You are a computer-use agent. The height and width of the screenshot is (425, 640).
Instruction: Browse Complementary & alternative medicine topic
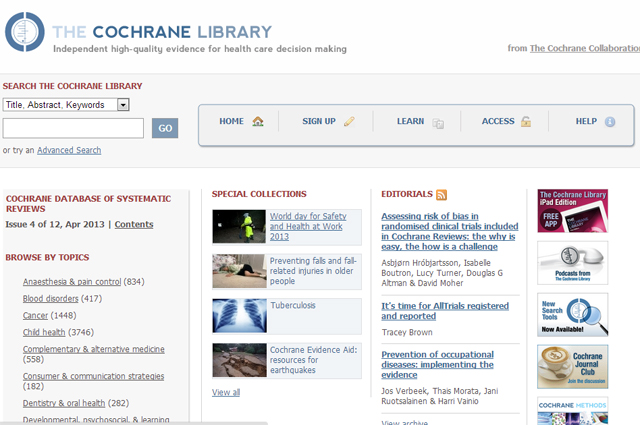(93, 349)
